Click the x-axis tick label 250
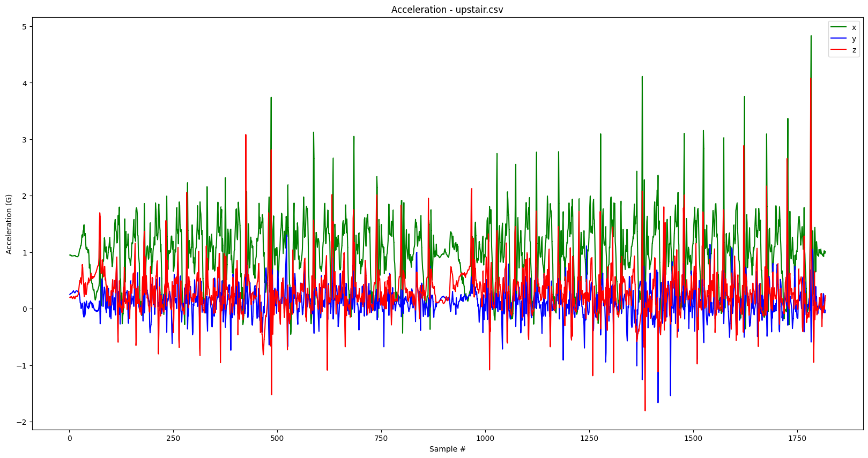This screenshot has height=458, width=868. point(173,438)
